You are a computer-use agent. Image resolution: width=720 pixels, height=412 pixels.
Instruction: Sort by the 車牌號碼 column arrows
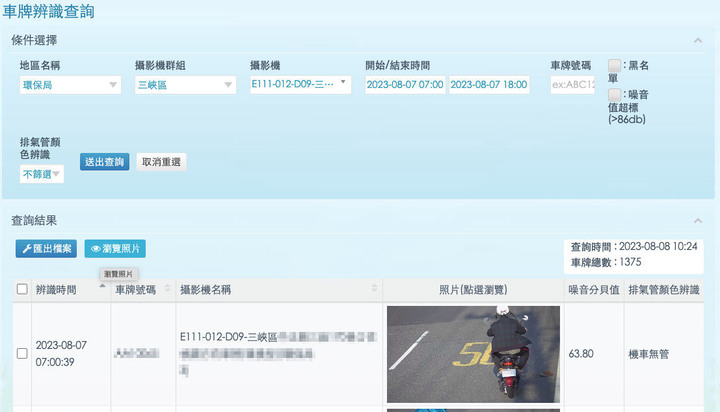tap(168, 288)
